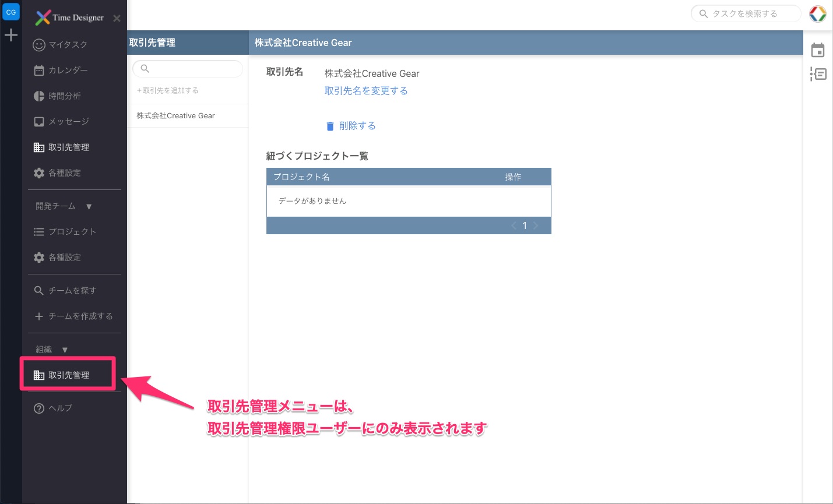This screenshot has height=504, width=833.
Task: Click the client search box
Action: point(188,69)
